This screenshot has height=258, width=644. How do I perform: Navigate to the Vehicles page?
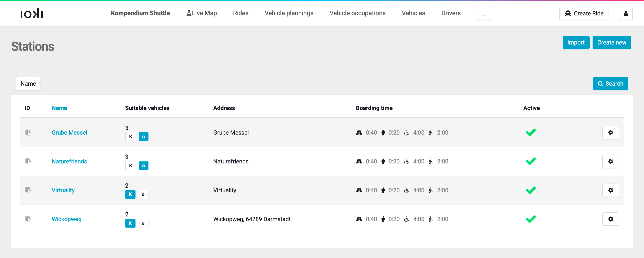click(x=413, y=13)
